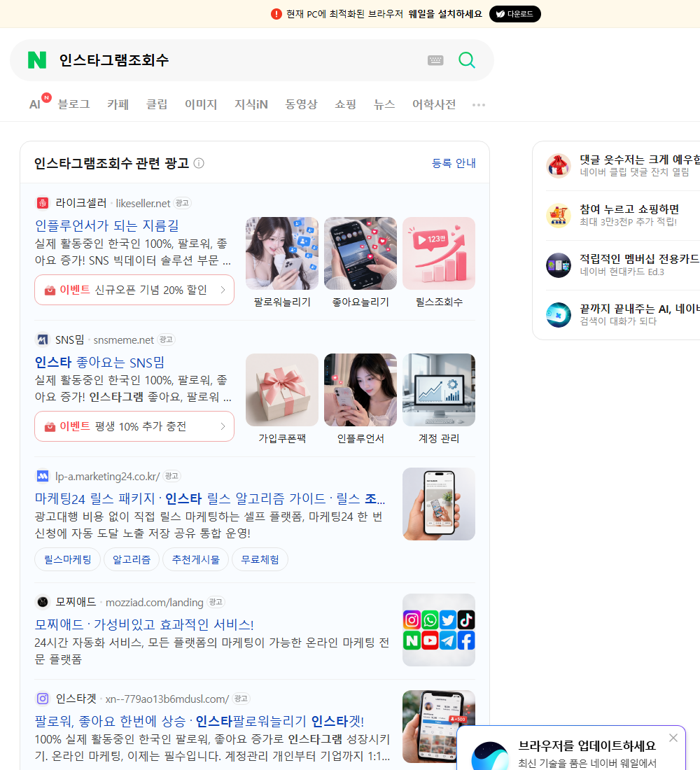Click the 참여 누르고 쇼핑하면 cart icon
Screen dimensions: 700x770
(x=559, y=215)
